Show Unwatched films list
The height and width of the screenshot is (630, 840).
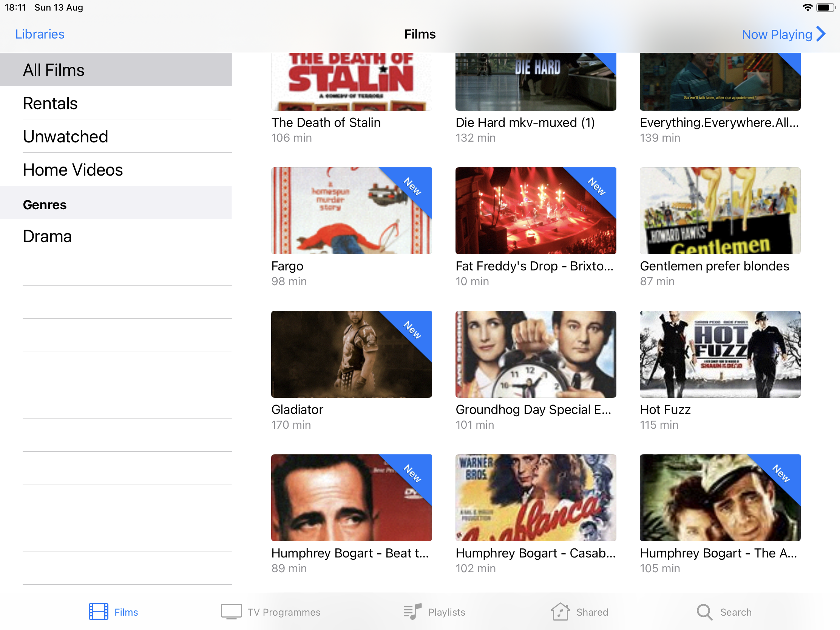tap(116, 136)
